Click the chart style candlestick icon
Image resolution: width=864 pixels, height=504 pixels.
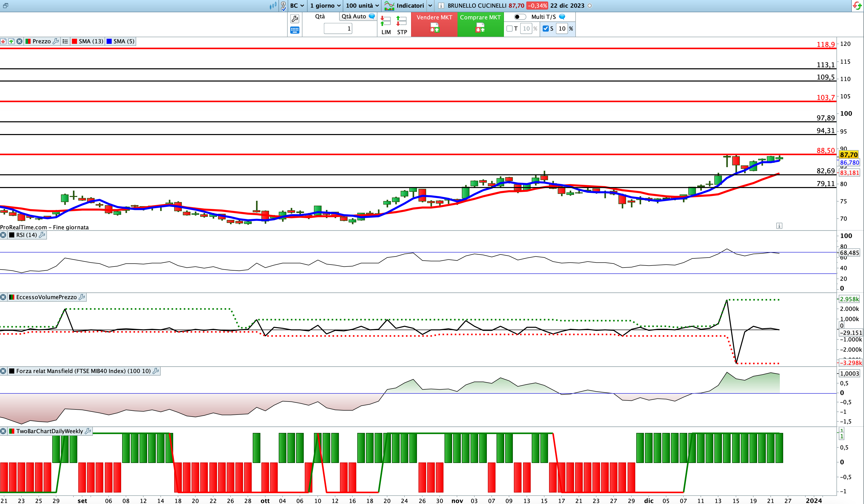[x=273, y=6]
